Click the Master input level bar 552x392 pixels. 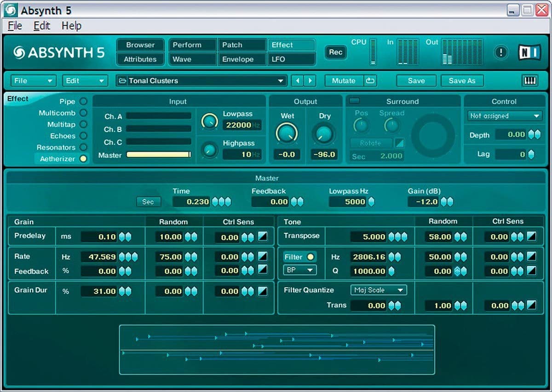pyautogui.click(x=159, y=155)
